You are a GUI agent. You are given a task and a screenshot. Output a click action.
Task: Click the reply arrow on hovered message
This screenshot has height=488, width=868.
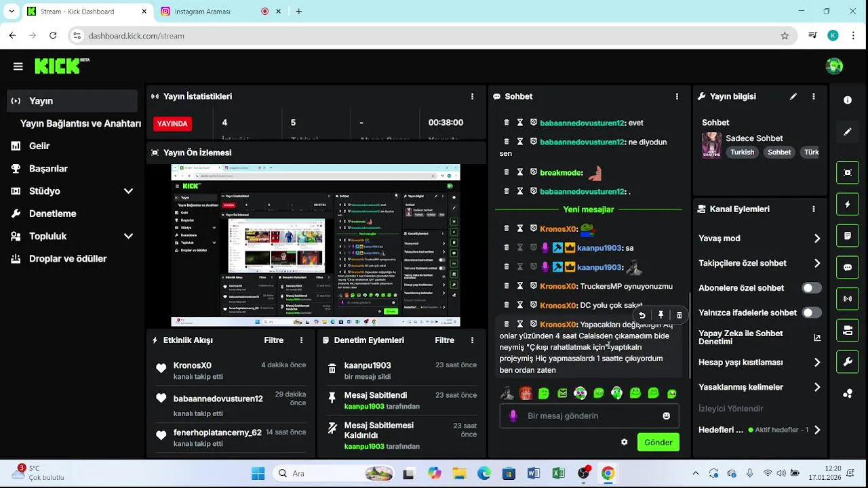point(642,315)
